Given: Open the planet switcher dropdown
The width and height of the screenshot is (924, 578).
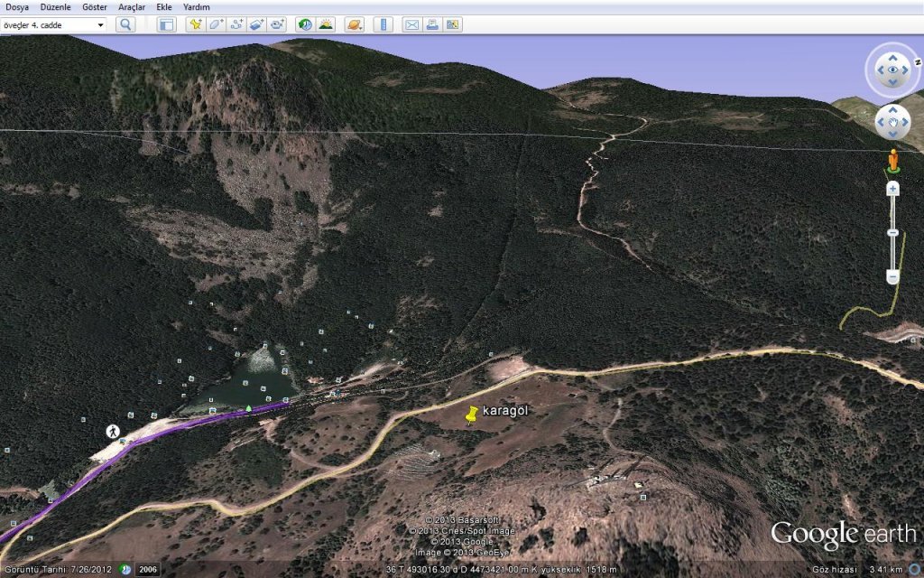Looking at the screenshot, I should (x=354, y=24).
